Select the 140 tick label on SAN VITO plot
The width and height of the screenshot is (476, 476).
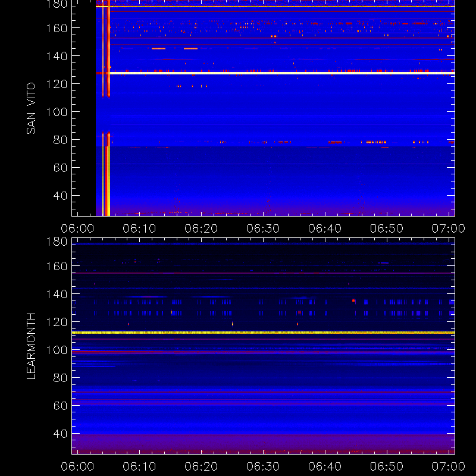point(57,56)
